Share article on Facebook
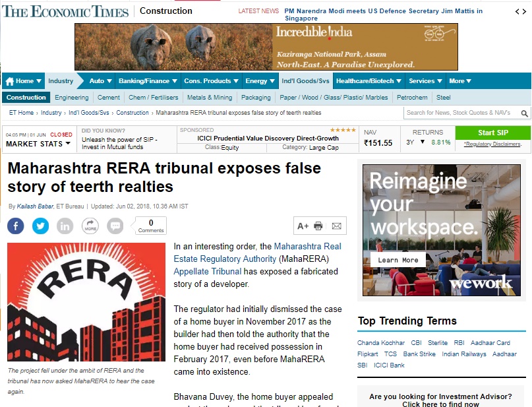Screen dimensions: 532x407 [x=16, y=226]
